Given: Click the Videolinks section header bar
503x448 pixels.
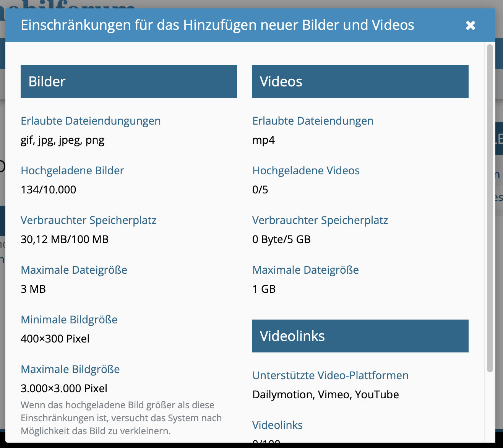Looking at the screenshot, I should 360,336.
